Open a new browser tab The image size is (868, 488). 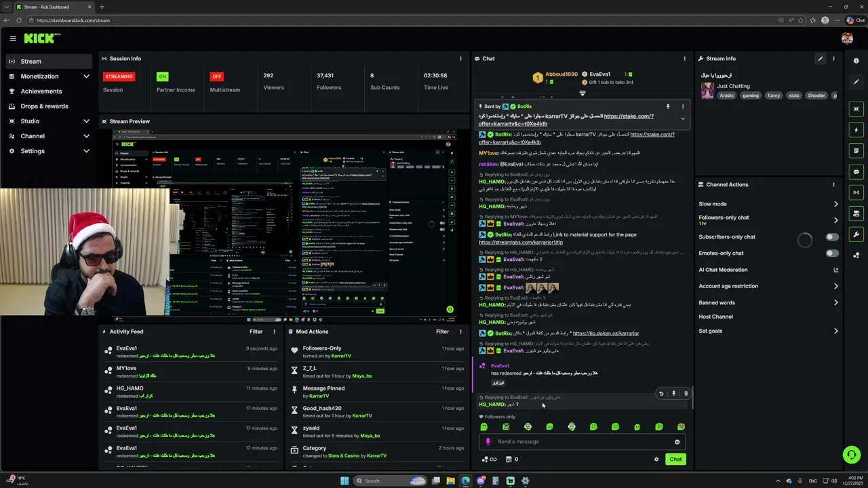tap(102, 7)
